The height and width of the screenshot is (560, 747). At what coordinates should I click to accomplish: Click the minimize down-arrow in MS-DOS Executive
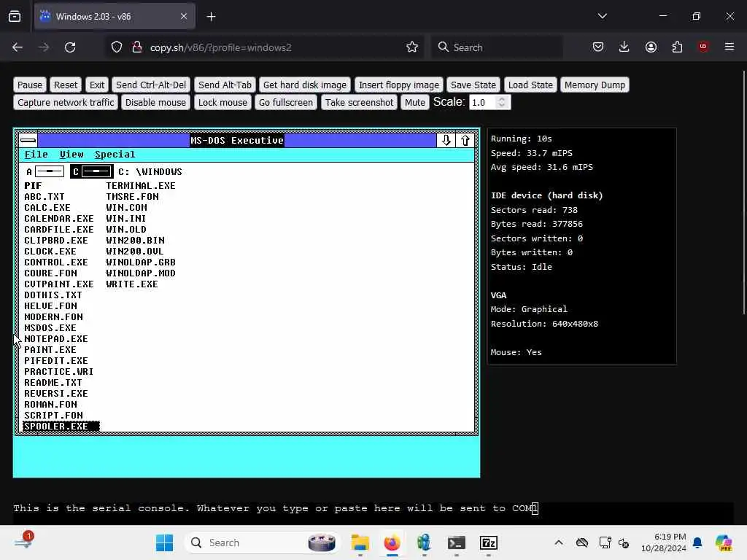(x=446, y=140)
